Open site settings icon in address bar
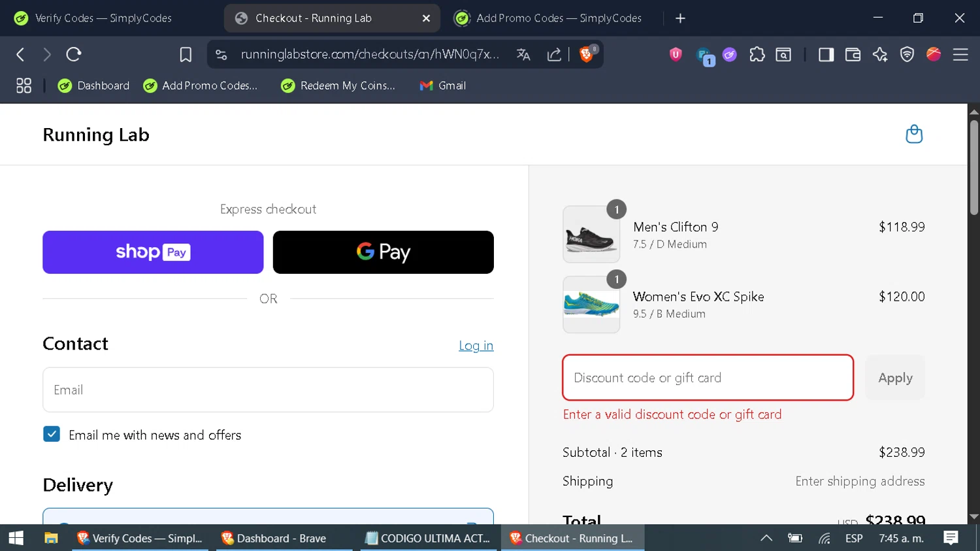The height and width of the screenshot is (551, 980). click(221, 54)
